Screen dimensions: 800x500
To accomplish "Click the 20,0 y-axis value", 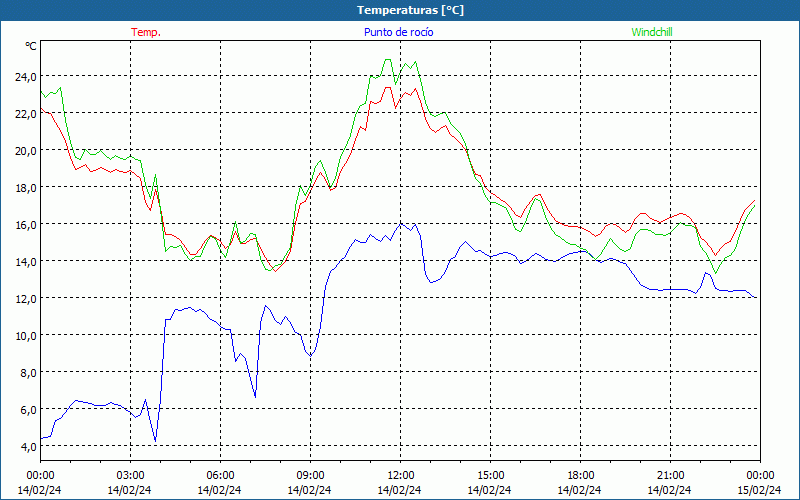I will click(x=26, y=151).
